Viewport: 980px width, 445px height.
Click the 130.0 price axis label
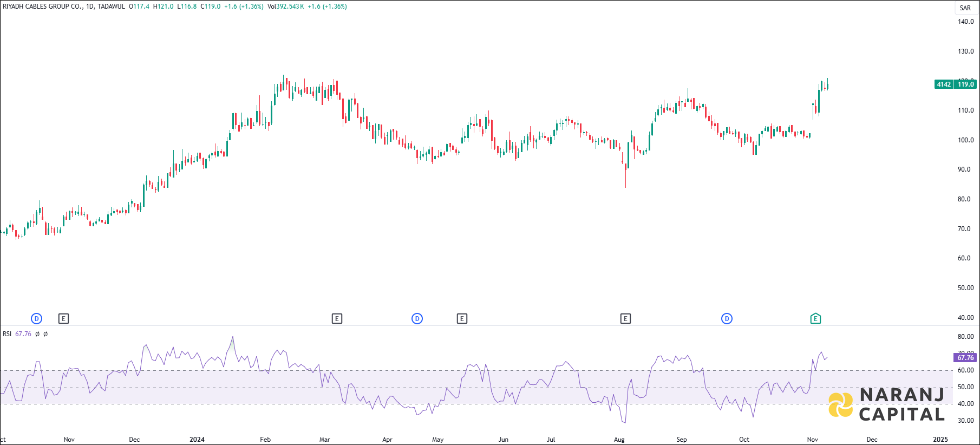pos(966,51)
